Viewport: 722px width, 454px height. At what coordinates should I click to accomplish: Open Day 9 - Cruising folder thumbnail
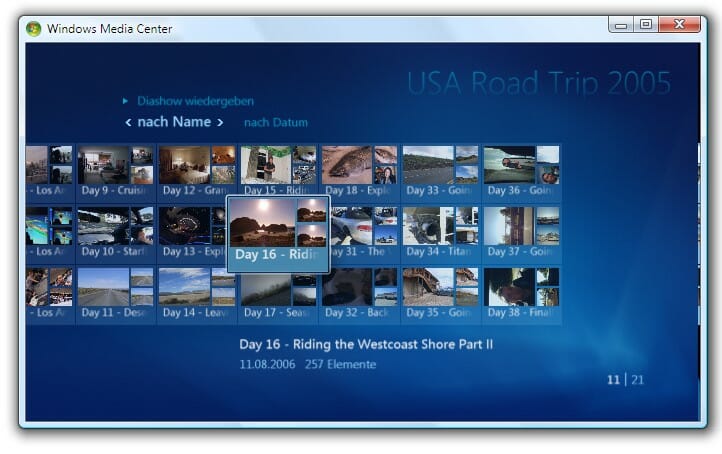click(x=116, y=172)
